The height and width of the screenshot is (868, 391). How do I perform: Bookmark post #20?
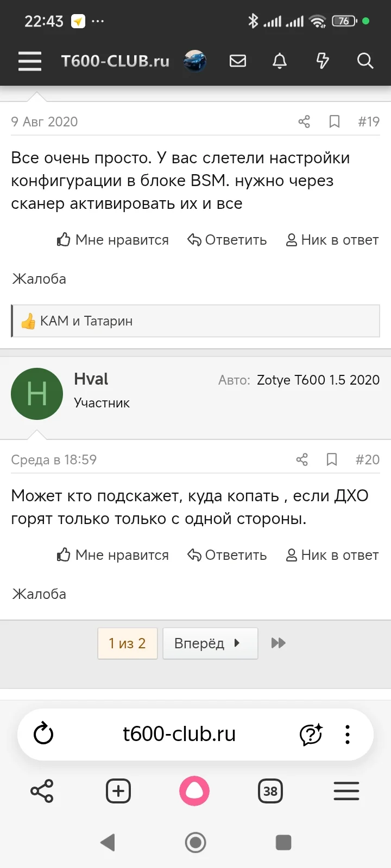[x=332, y=459]
